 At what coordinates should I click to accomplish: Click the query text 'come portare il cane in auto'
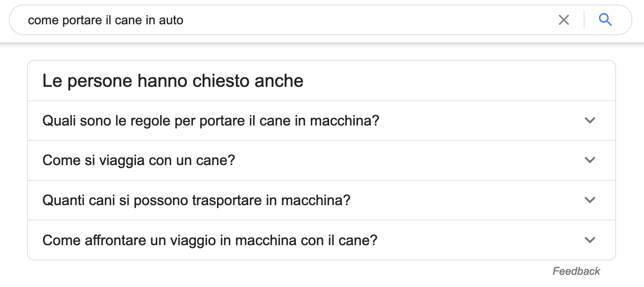pos(105,20)
